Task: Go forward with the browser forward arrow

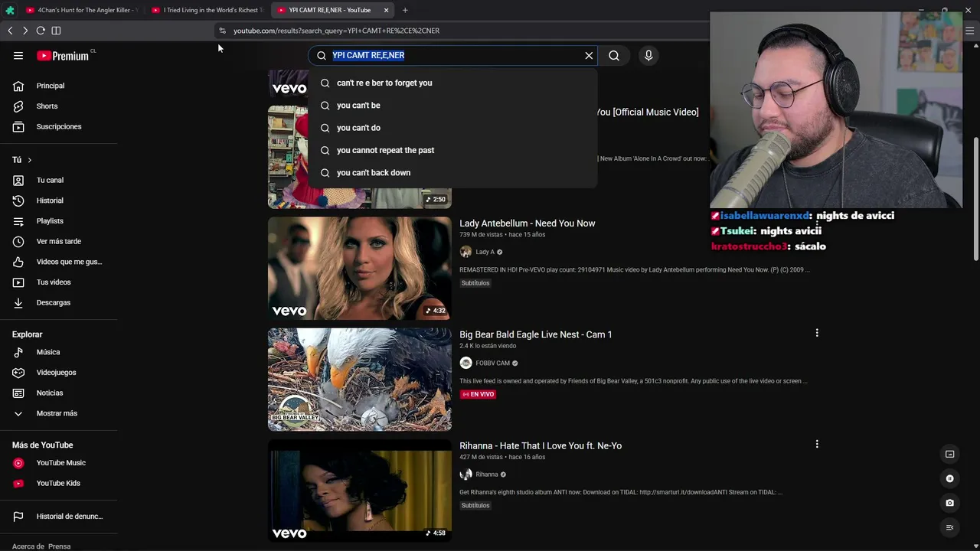Action: [25, 31]
